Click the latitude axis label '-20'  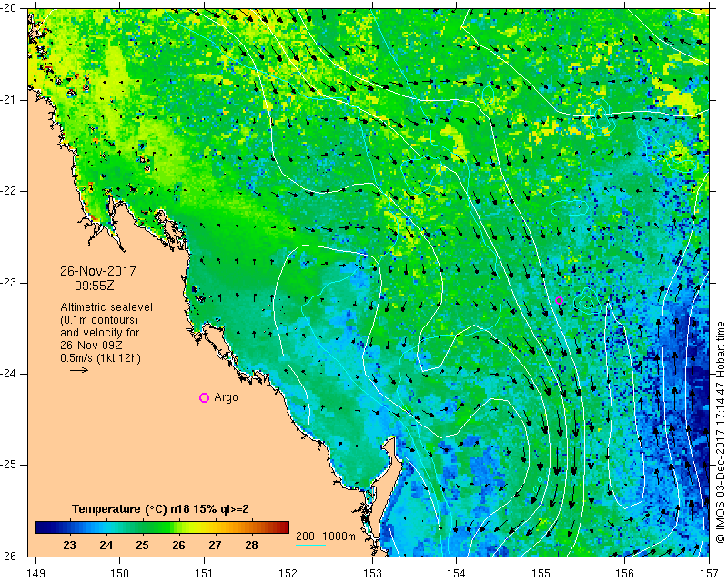coord(9,8)
